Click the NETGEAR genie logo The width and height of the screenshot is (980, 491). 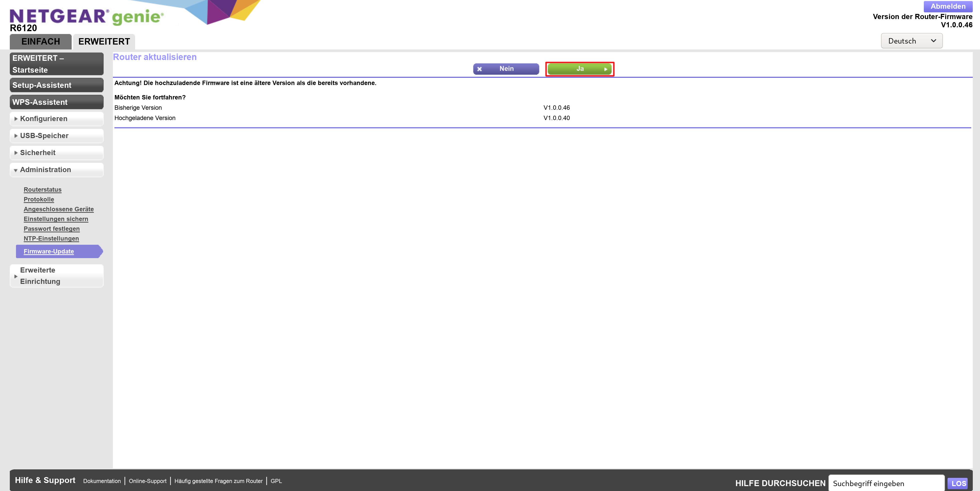(x=86, y=17)
